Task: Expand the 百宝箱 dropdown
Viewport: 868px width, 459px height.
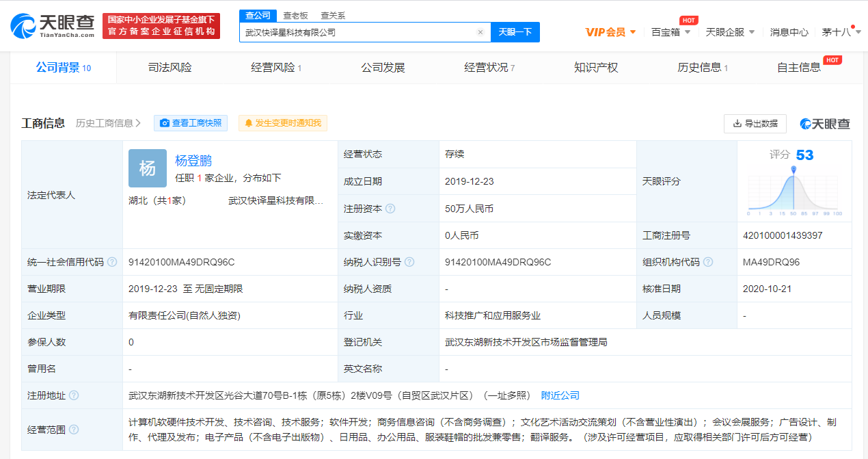Action: [x=688, y=31]
